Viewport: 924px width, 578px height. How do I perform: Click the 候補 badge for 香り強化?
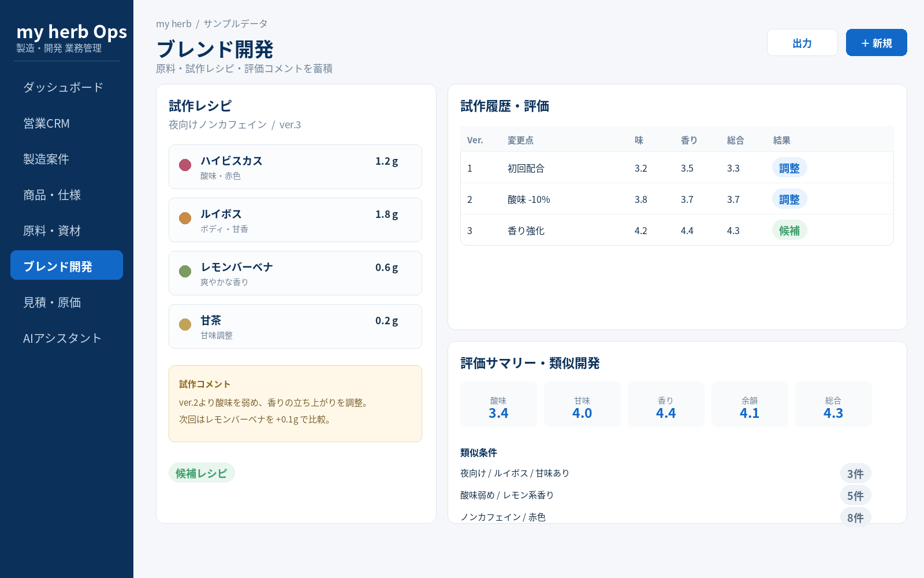789,230
